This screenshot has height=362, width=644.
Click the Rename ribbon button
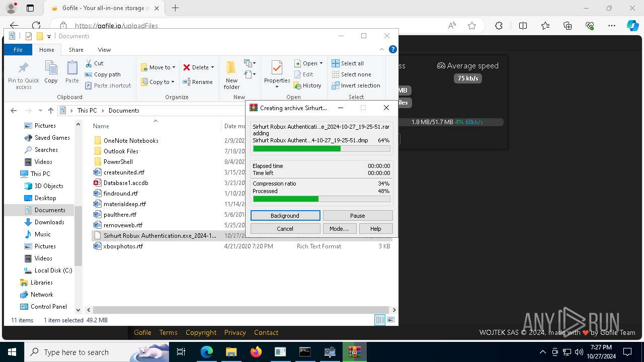198,82
